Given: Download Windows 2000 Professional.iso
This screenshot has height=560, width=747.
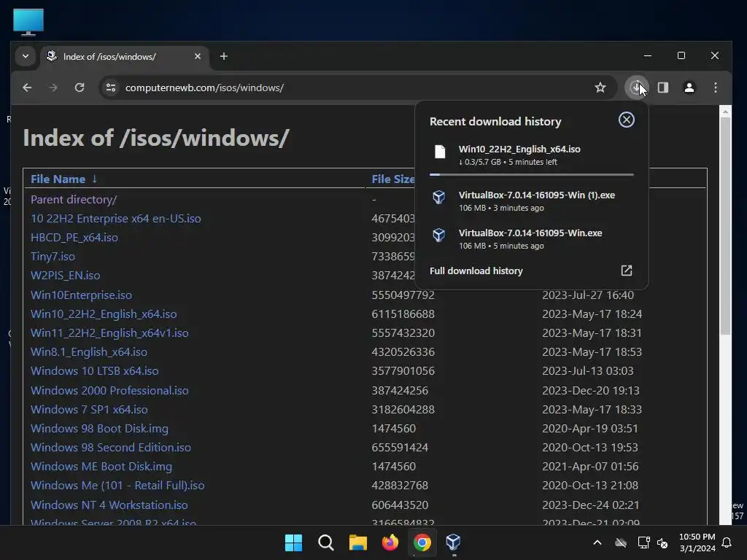Looking at the screenshot, I should pyautogui.click(x=109, y=391).
